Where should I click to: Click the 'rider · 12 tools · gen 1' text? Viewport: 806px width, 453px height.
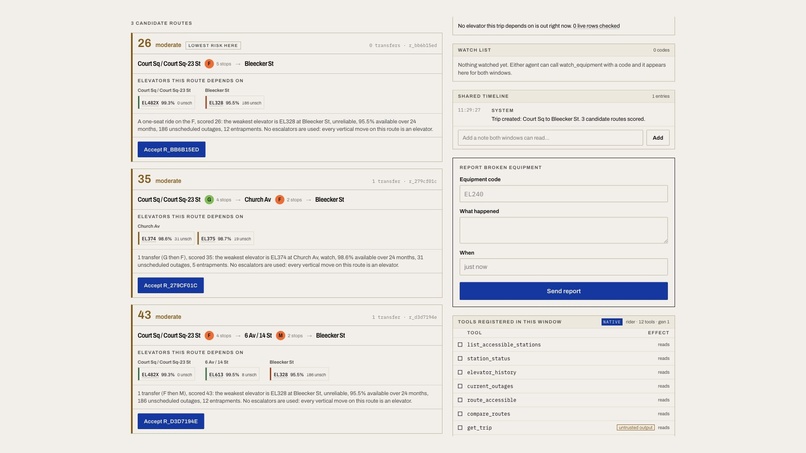(648, 322)
